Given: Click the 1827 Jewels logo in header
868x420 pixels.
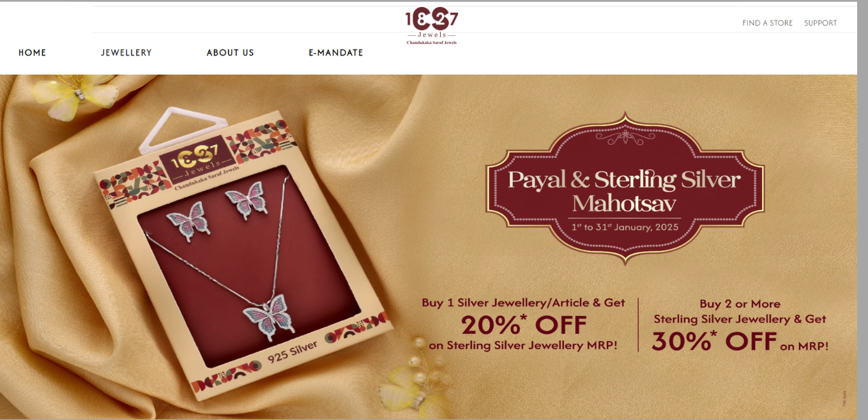Looking at the screenshot, I should pos(432,26).
